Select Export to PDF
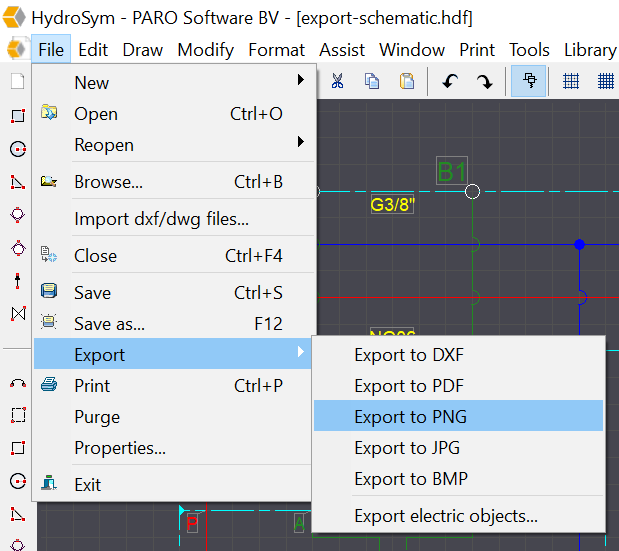619x551 pixels. (x=458, y=386)
